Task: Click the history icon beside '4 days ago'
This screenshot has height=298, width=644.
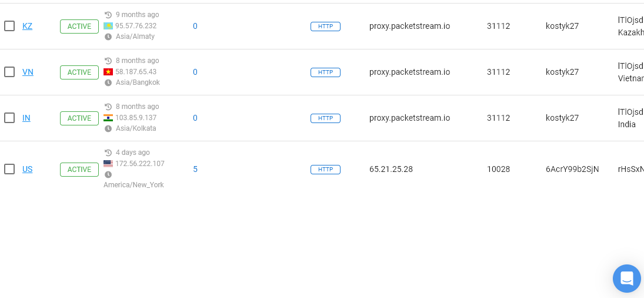Action: coord(108,153)
